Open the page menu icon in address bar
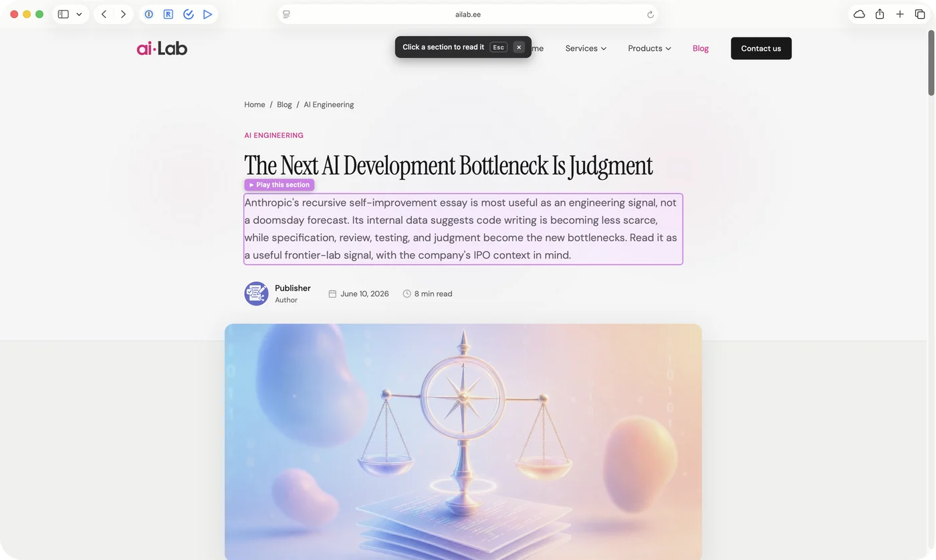 click(x=286, y=14)
